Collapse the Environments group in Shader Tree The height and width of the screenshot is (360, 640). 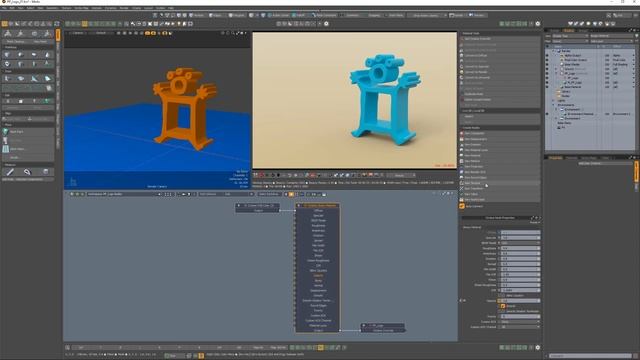tap(553, 105)
